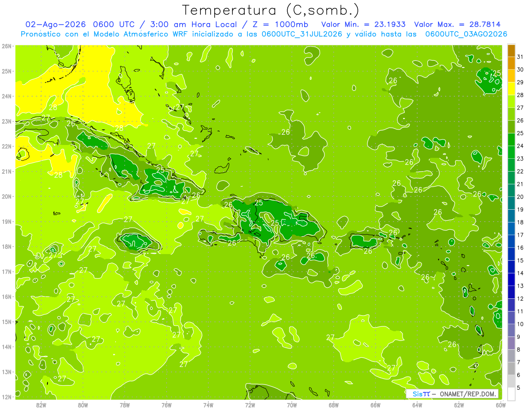The height and width of the screenshot is (411, 532).
Task: Click the 70W longitude axis label
Action: pyautogui.click(x=292, y=405)
